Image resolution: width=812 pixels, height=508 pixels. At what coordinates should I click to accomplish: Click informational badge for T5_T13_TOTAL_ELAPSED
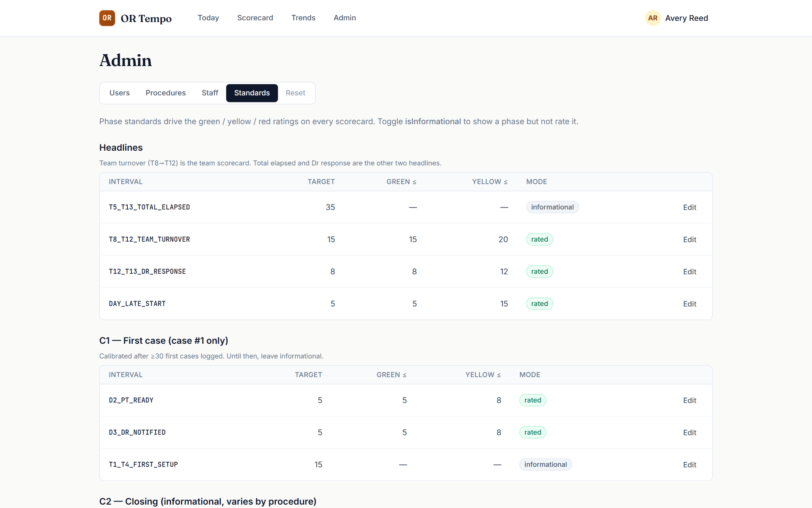pyautogui.click(x=552, y=207)
